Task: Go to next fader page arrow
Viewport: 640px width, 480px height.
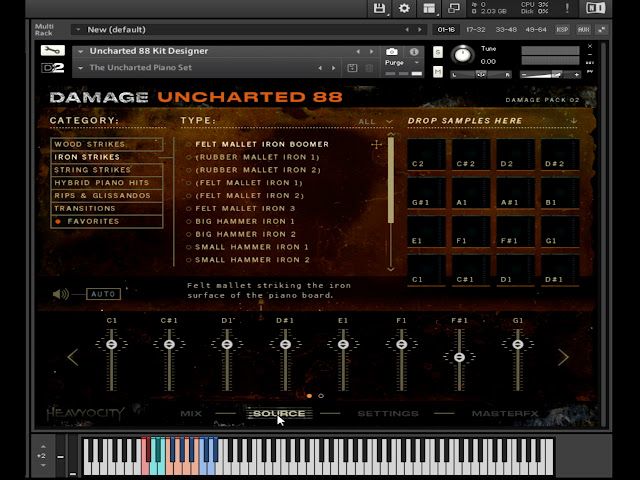Action: (x=563, y=357)
